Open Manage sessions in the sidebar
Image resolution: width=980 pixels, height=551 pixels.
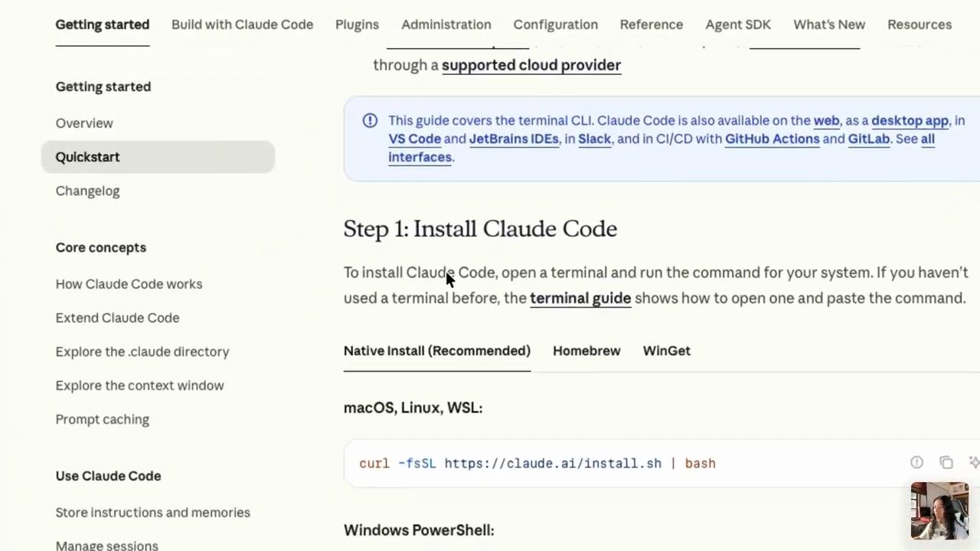point(107,546)
